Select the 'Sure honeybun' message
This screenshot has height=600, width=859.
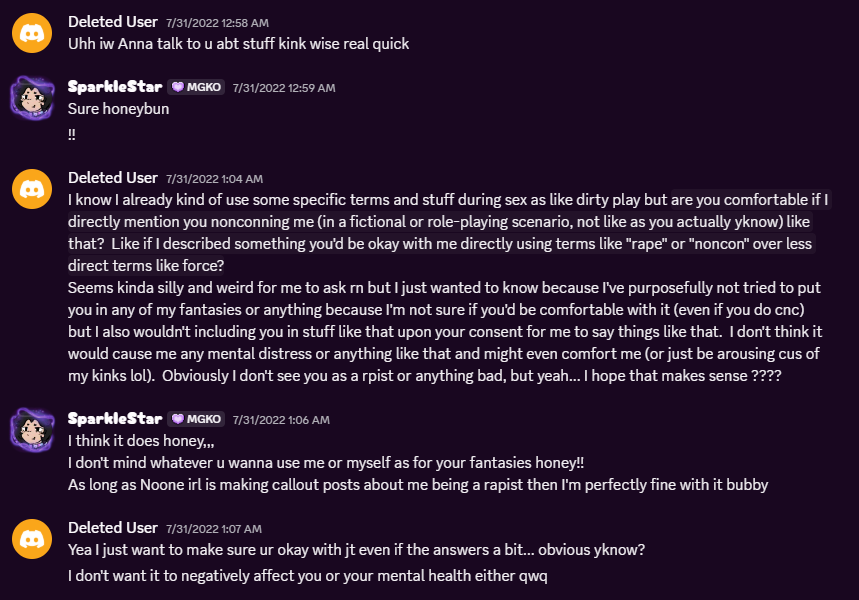(x=118, y=109)
